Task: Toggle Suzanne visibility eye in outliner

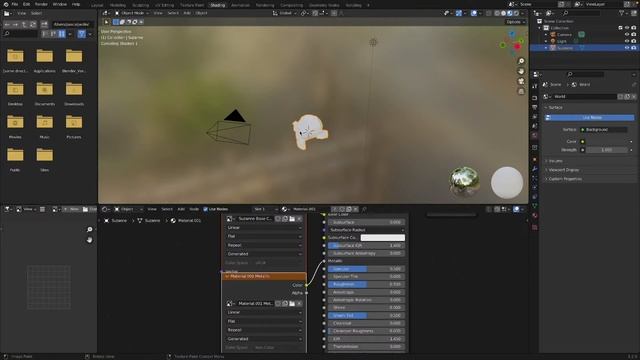Action: [x=627, y=48]
